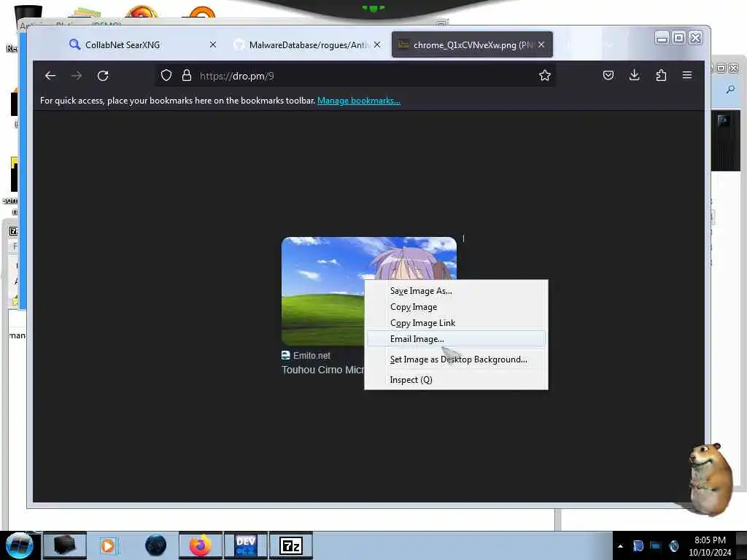This screenshot has width=747, height=560.
Task: Open Firefox from the taskbar
Action: click(x=201, y=545)
